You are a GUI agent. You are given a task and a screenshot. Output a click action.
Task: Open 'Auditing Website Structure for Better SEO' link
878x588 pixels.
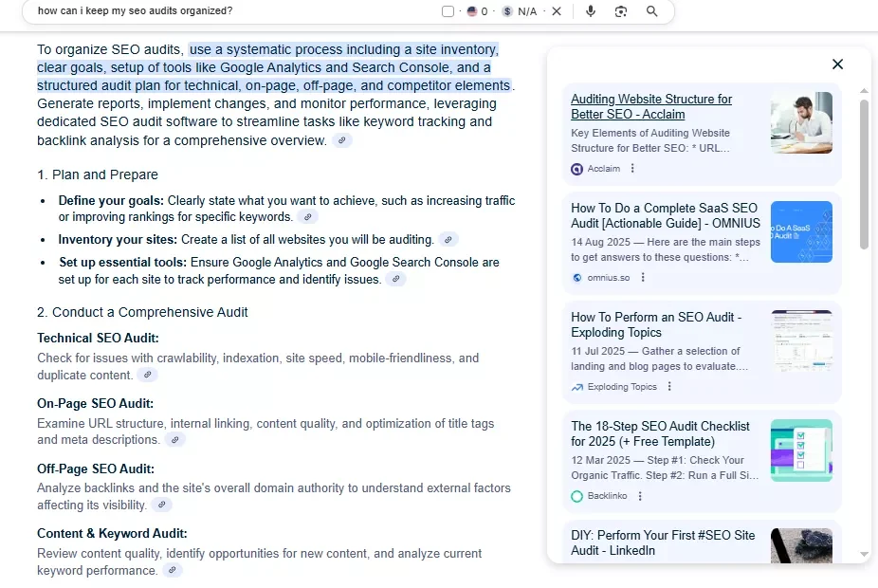coord(651,106)
